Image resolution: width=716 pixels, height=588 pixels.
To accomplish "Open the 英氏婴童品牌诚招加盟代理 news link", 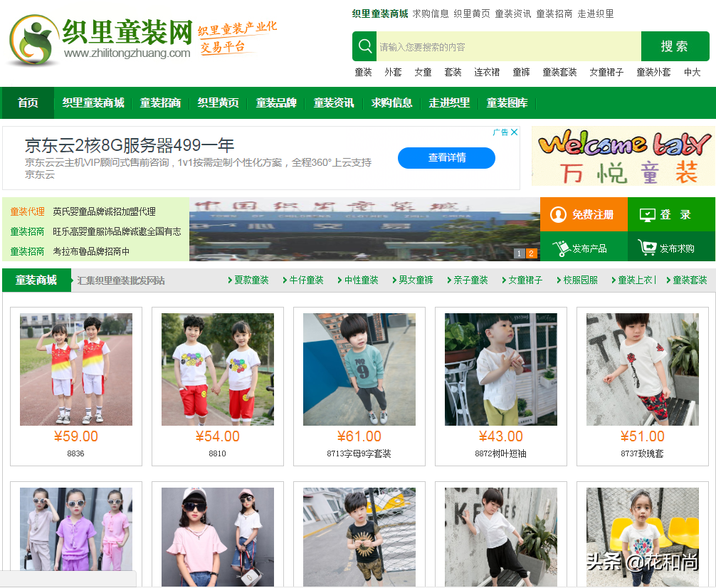I will [104, 211].
